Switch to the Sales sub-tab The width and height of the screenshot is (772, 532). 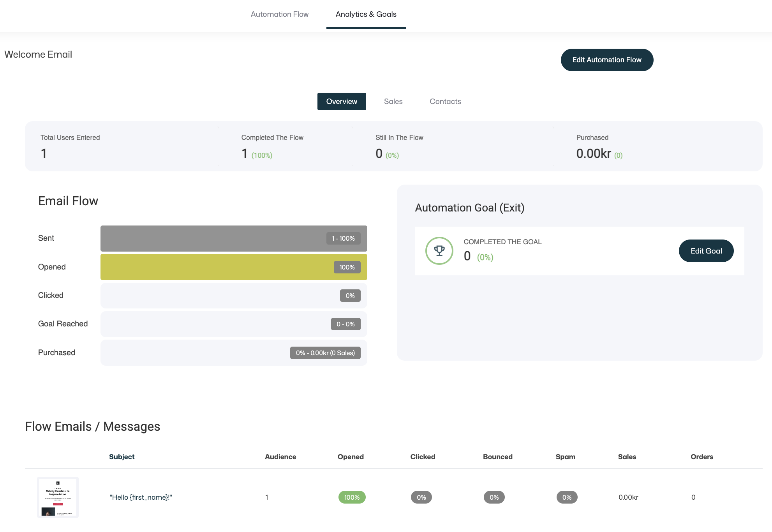(393, 101)
